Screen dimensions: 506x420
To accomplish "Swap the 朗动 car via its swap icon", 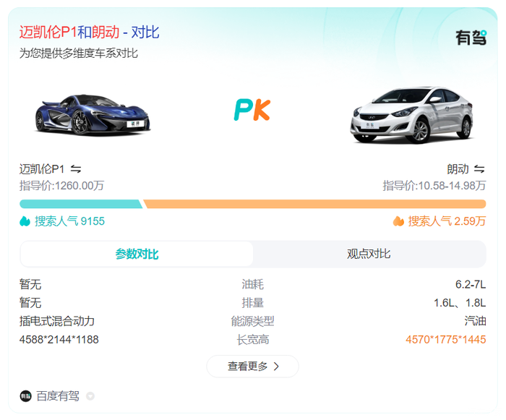I will tap(479, 169).
